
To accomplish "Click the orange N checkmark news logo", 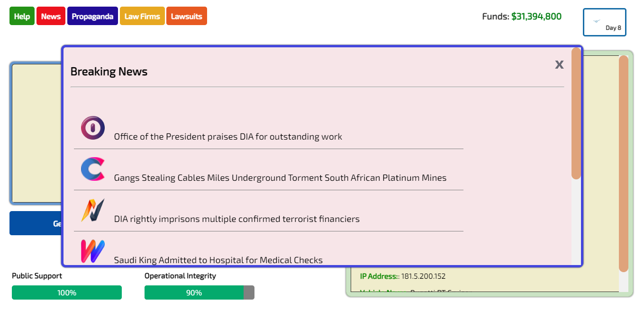I will coord(93,210).
